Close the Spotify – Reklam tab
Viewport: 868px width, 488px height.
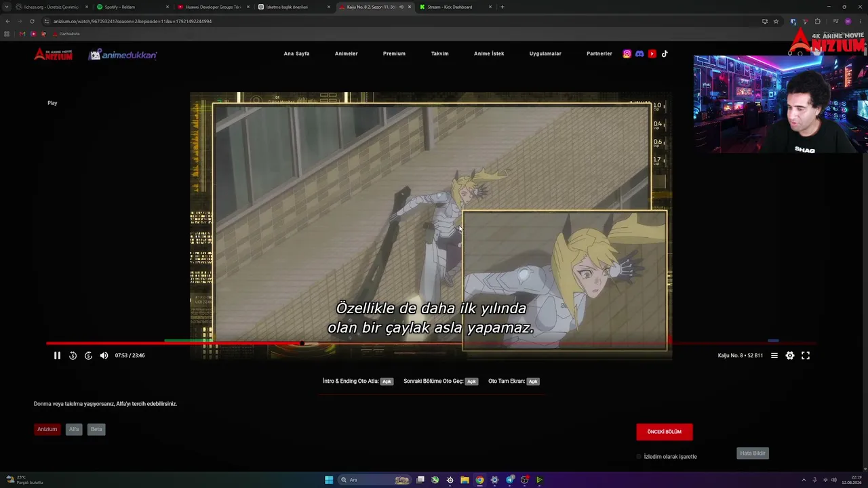point(167,7)
